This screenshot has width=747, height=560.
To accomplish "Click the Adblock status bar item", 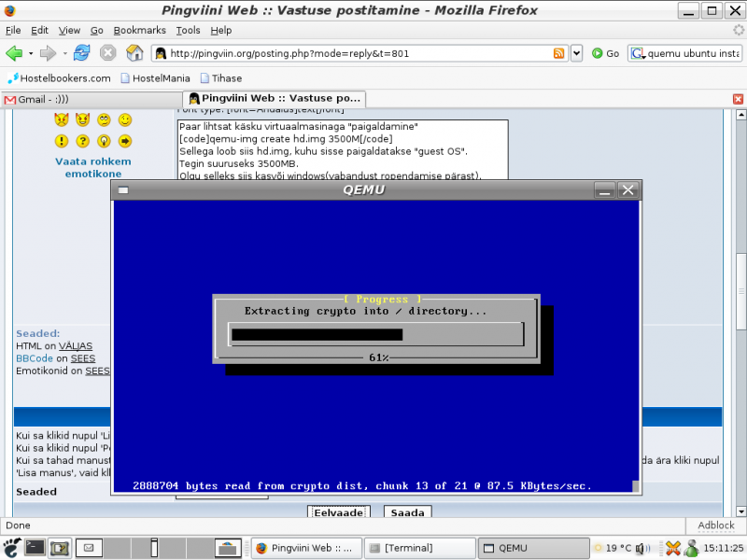I will coord(716,525).
